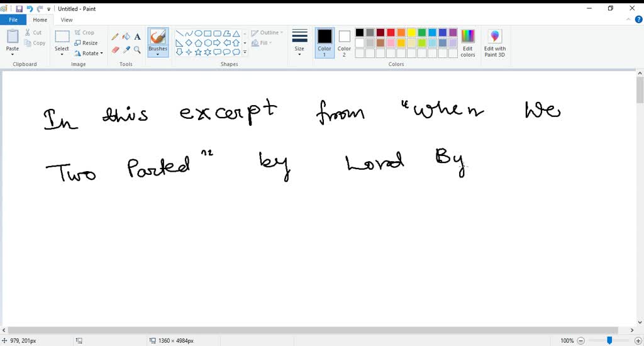Open the Select dropdown arrow
This screenshot has height=346, width=644.
pos(62,55)
